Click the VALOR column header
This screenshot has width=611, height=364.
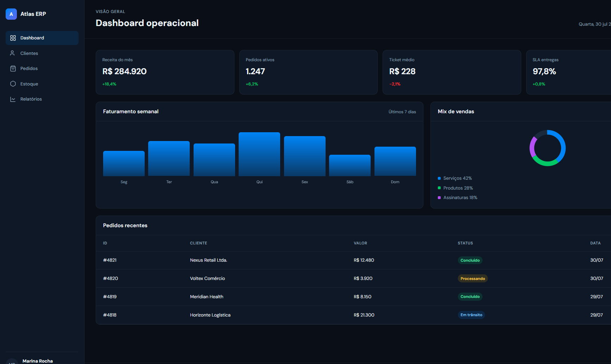360,243
